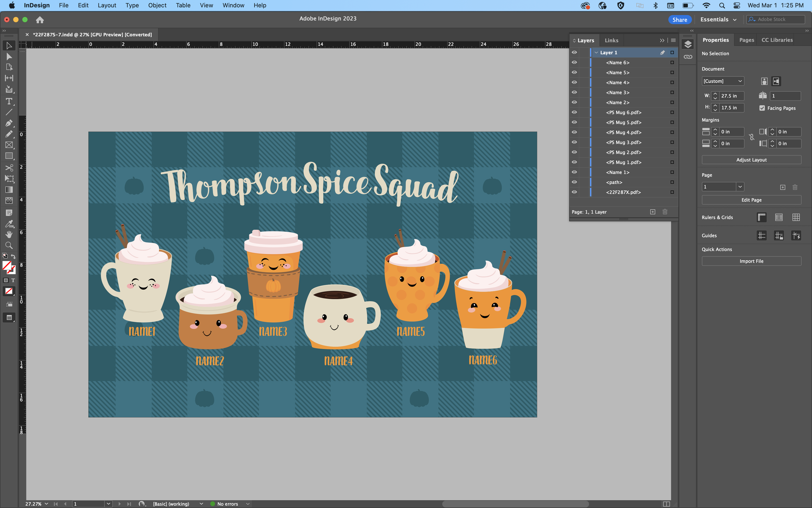This screenshot has height=508, width=812.
Task: Select the Hand tool
Action: pyautogui.click(x=9, y=234)
